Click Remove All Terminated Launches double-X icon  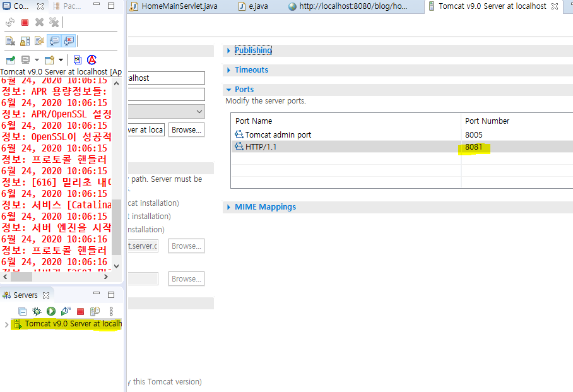(54, 23)
